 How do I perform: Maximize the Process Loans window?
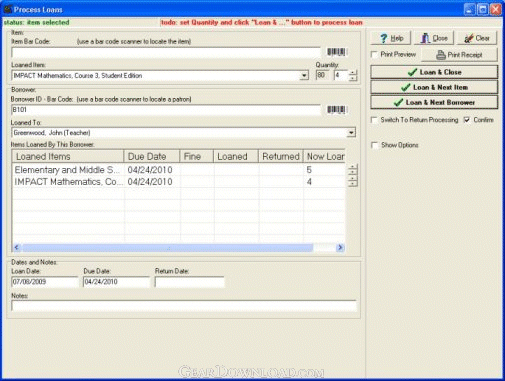pos(483,9)
